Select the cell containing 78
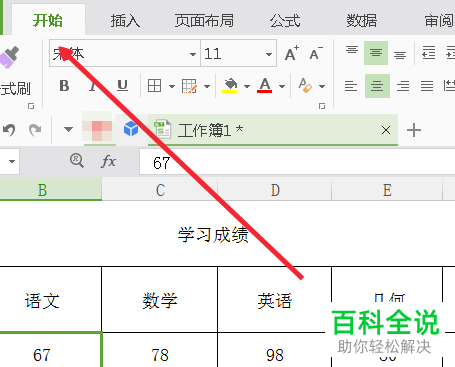This screenshot has height=367, width=455. (160, 350)
